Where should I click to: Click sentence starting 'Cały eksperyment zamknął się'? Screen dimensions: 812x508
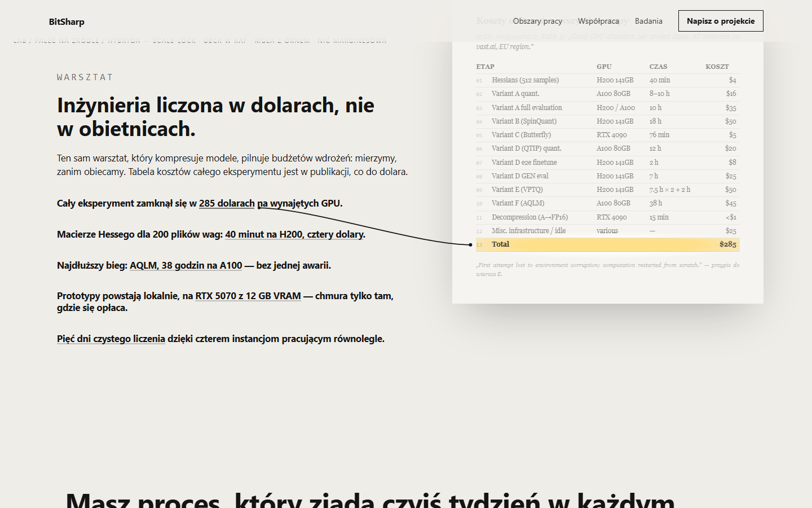click(200, 203)
